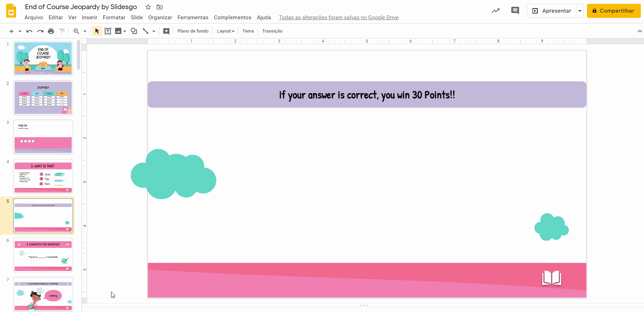
Task: Select slide 6 Complete the Sentence thumbnail
Action: pyautogui.click(x=43, y=255)
